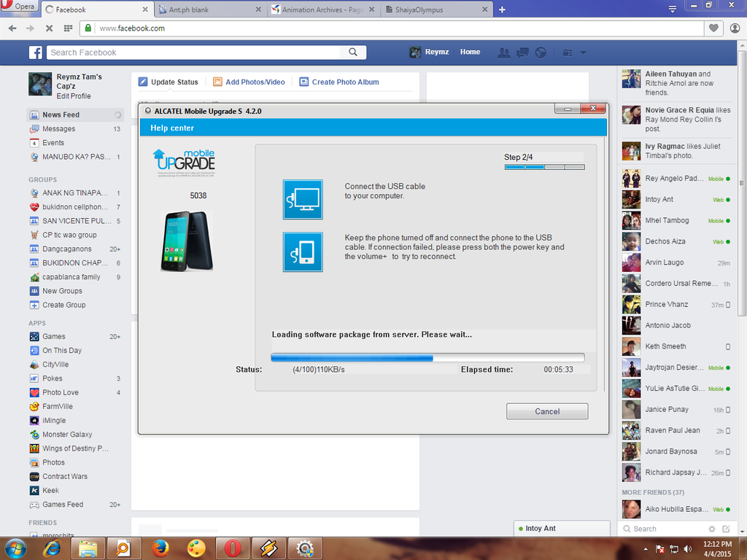
Task: Switch to the ShaiyaOlympus tab
Action: coord(434,9)
